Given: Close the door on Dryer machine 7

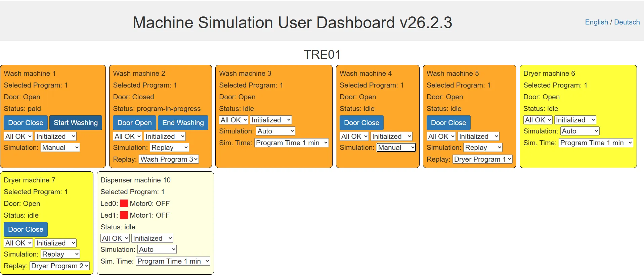Looking at the screenshot, I should click(x=26, y=229).
